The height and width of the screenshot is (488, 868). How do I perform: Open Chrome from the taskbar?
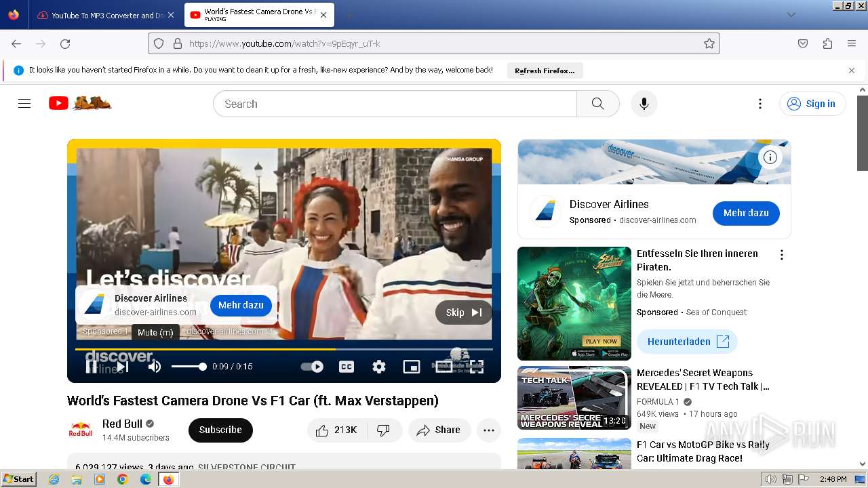(123, 479)
